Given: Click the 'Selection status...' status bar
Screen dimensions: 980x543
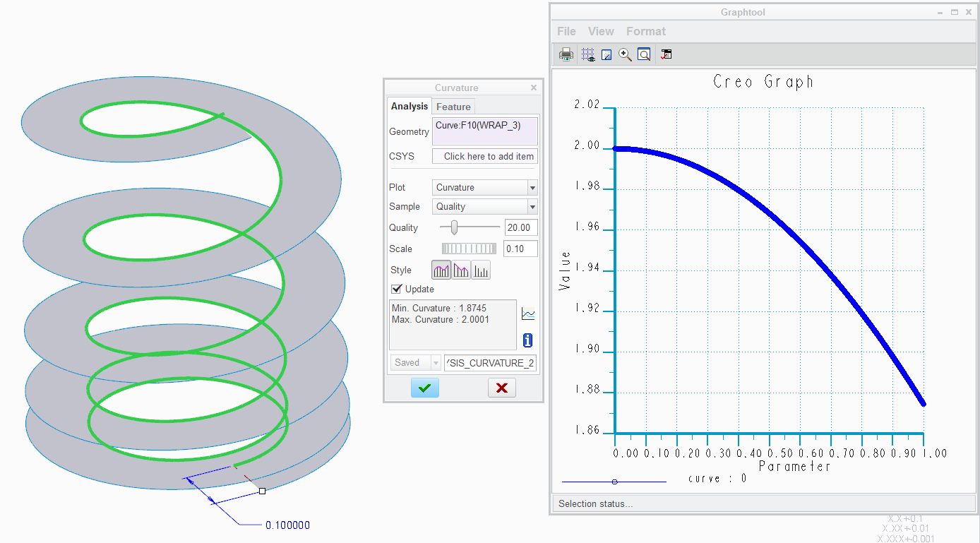Looking at the screenshot, I should (x=596, y=503).
